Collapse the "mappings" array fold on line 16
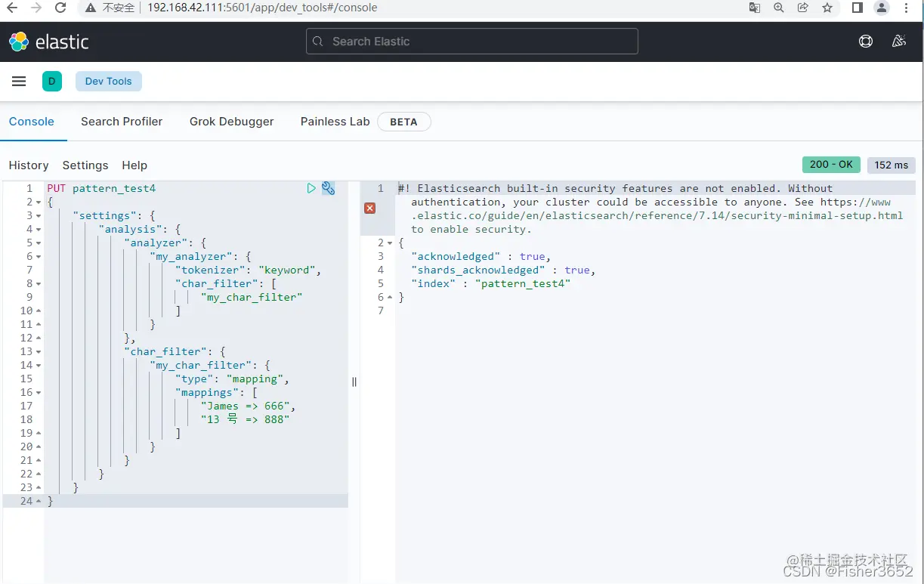924x584 pixels. [x=39, y=393]
